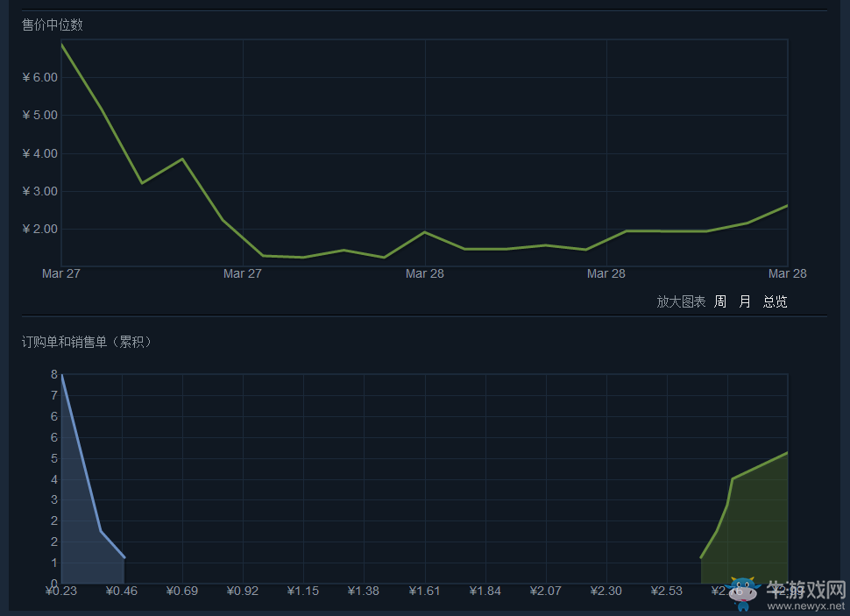Click the 牛游戏网 watermark text
Screen dimensions: 850x616
click(805, 589)
